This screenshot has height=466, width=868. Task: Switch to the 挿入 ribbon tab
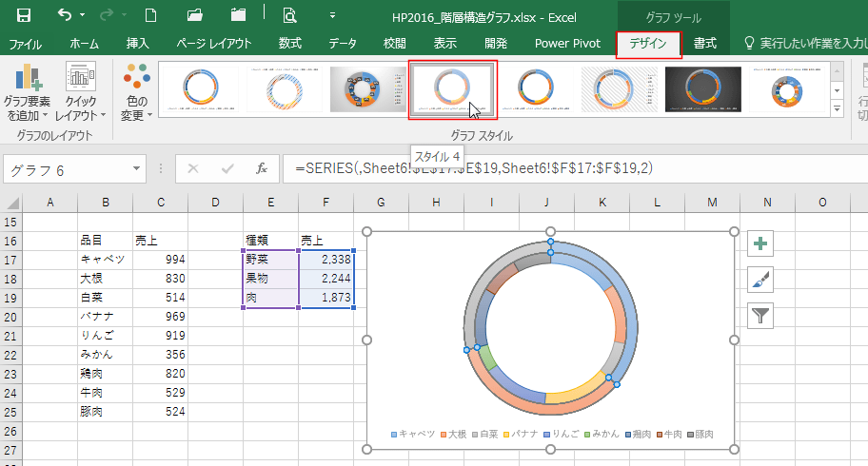click(138, 43)
